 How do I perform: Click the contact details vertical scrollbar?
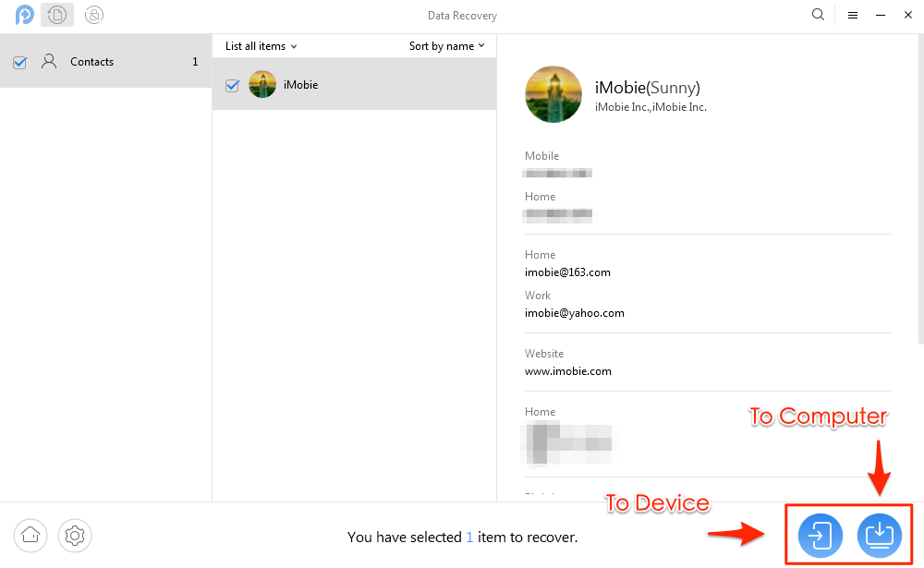click(920, 188)
